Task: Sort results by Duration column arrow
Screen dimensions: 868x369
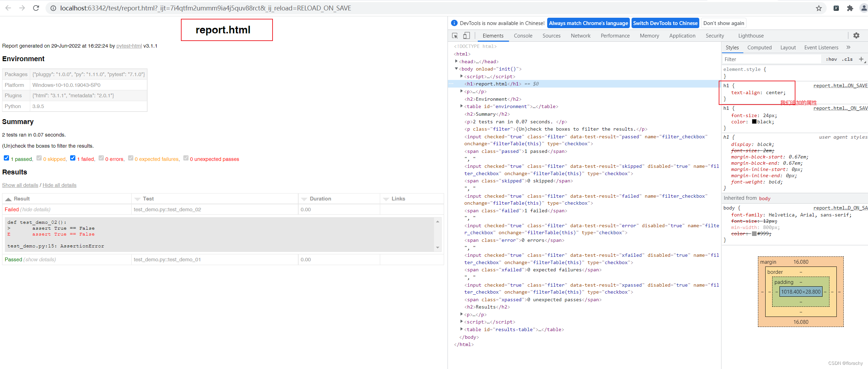Action: tap(304, 199)
